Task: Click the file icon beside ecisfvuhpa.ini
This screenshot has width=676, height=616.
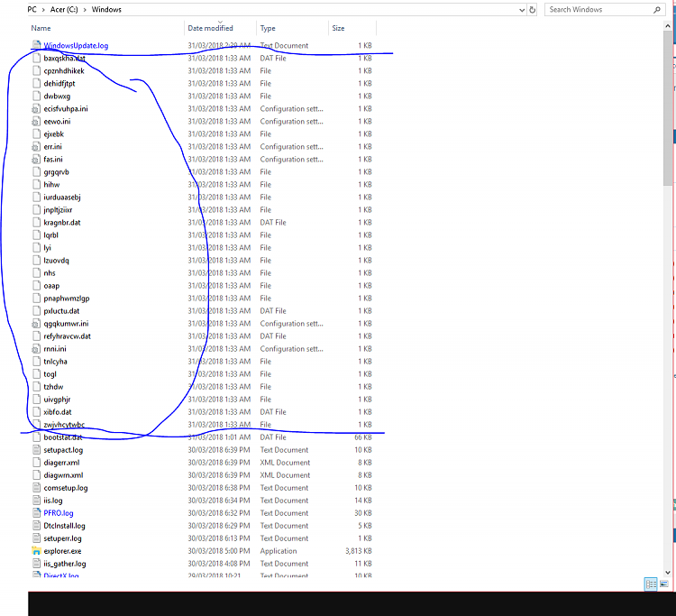Action: [37, 109]
